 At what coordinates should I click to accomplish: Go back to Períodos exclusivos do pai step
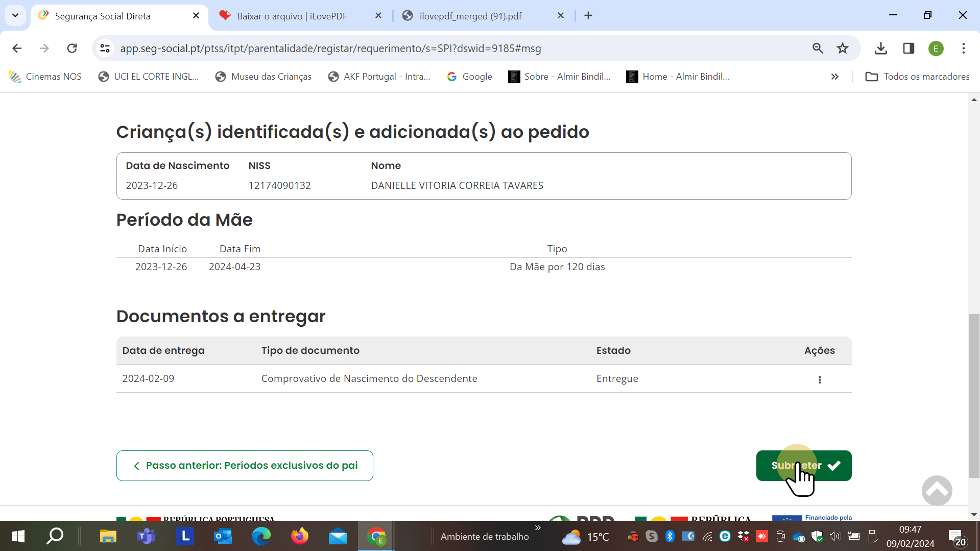click(x=245, y=465)
